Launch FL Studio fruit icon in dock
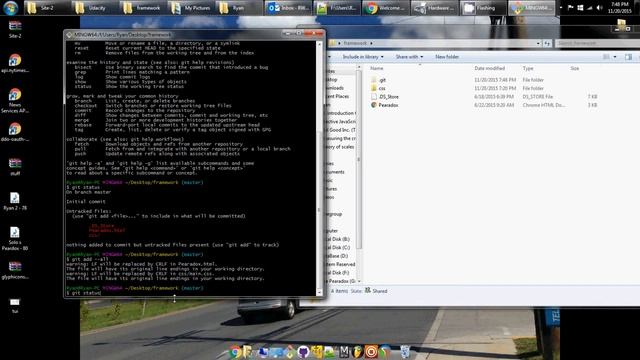Screen dimensions: 640x360 coord(358,351)
